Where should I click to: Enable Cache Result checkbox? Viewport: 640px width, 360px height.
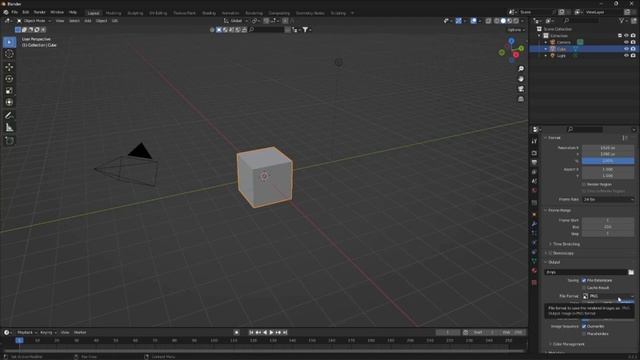tap(584, 288)
